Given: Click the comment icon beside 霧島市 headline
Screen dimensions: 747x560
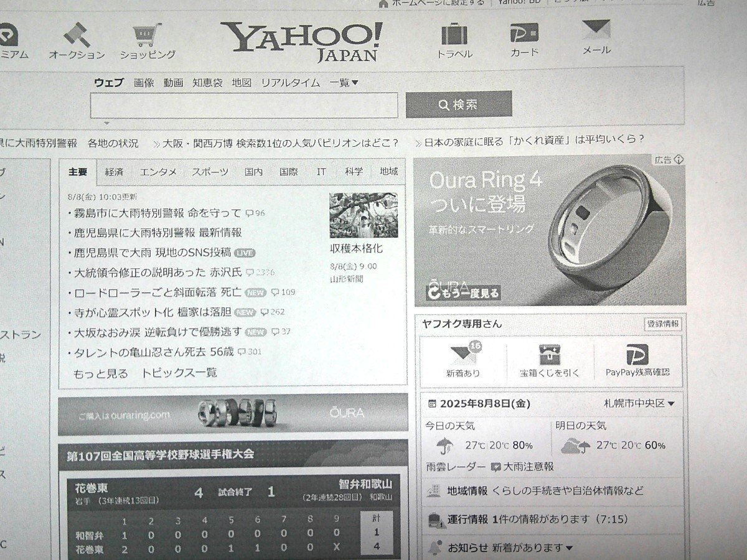Looking at the screenshot, I should [x=249, y=213].
